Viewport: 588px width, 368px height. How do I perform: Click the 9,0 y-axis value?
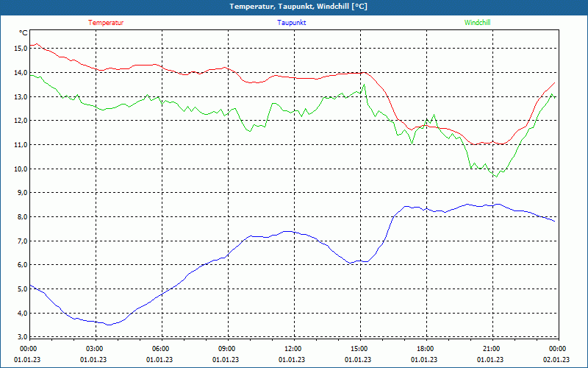coord(23,193)
